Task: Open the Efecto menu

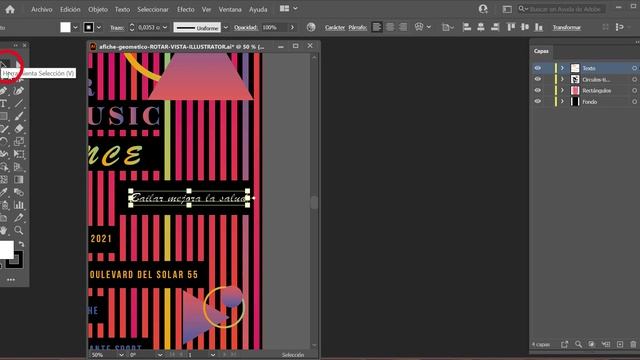Action: pos(186,9)
